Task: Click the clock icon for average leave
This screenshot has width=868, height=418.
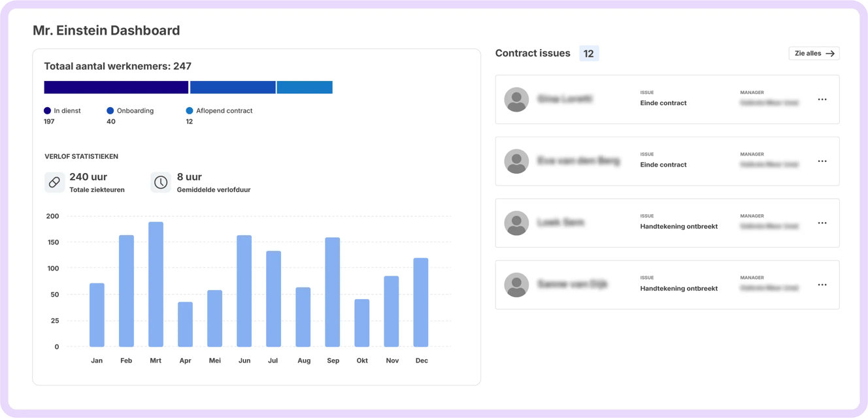Action: pos(161,182)
